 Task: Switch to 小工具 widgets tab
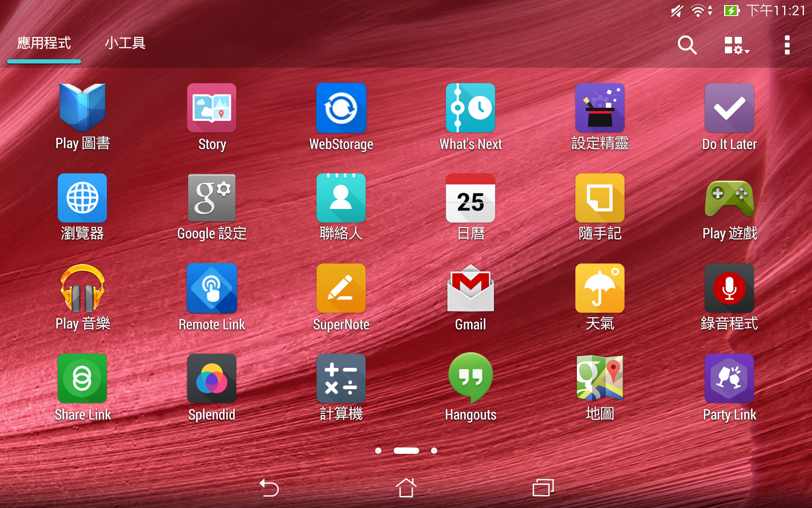pyautogui.click(x=125, y=43)
